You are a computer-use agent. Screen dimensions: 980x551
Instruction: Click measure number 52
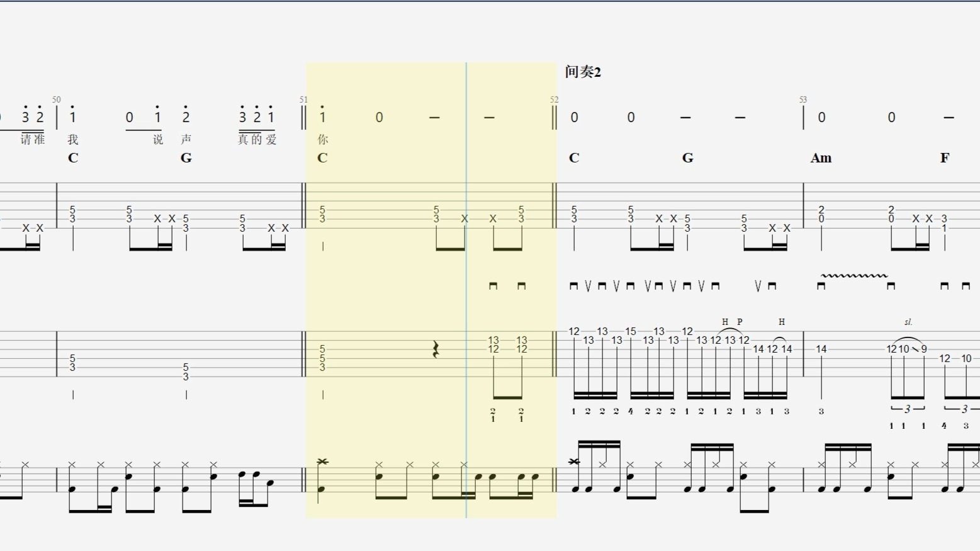point(554,99)
